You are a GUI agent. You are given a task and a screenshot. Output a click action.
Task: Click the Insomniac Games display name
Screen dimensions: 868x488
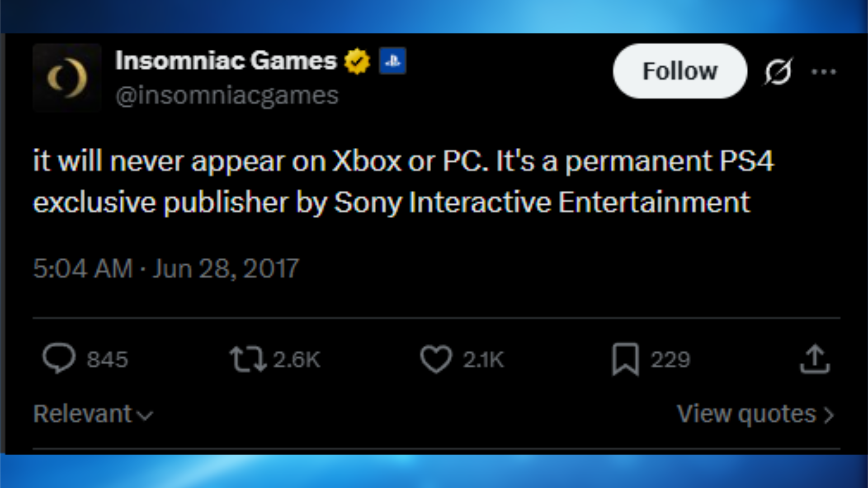pyautogui.click(x=225, y=60)
